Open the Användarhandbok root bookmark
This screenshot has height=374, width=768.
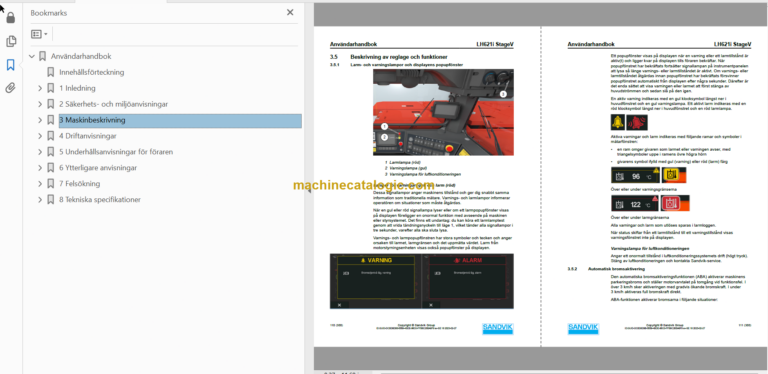click(81, 56)
